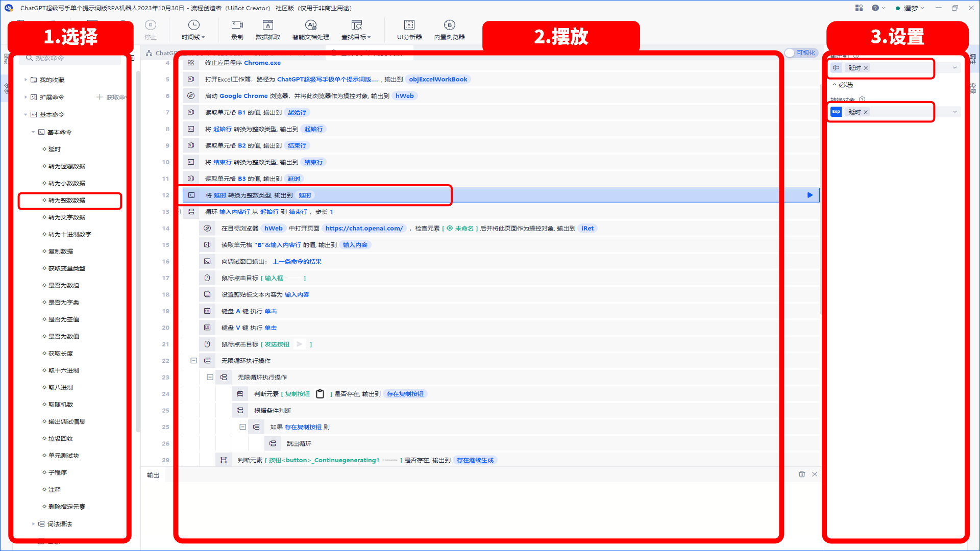980x551 pixels.
Task: Click the icon of the 启动 Google Chrome row
Action: click(x=191, y=96)
